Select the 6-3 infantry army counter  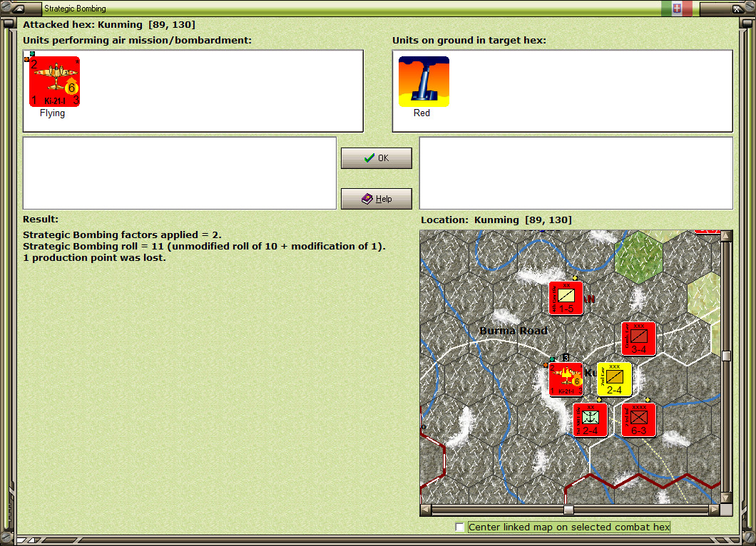[638, 421]
